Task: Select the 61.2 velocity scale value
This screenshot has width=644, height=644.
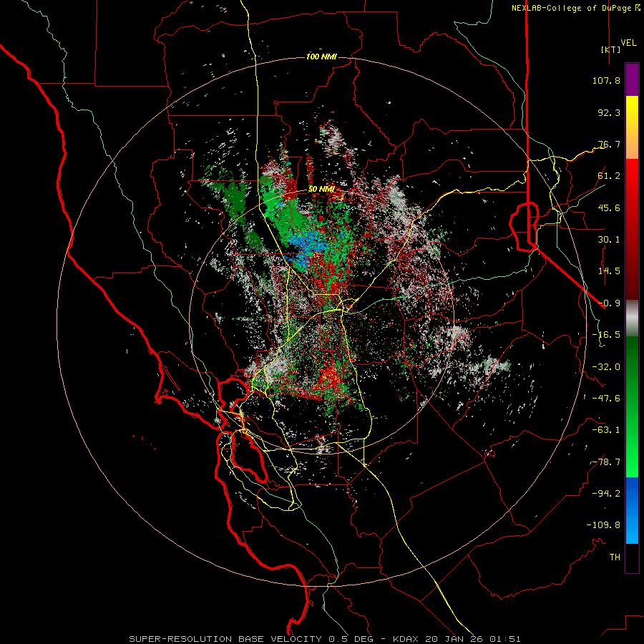Action: click(x=609, y=176)
